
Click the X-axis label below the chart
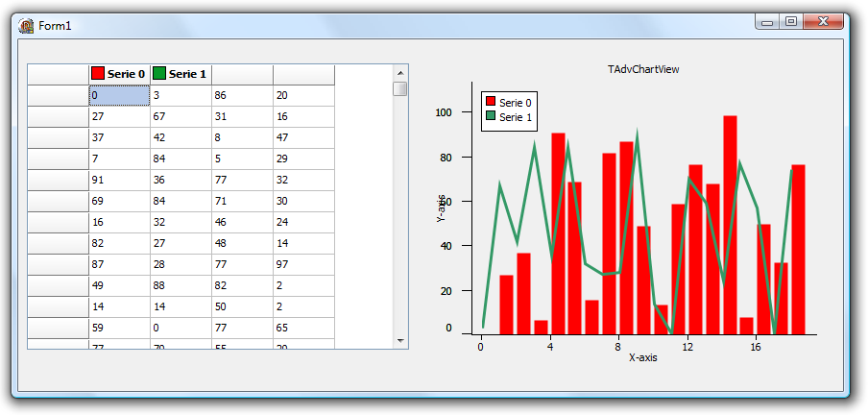642,357
